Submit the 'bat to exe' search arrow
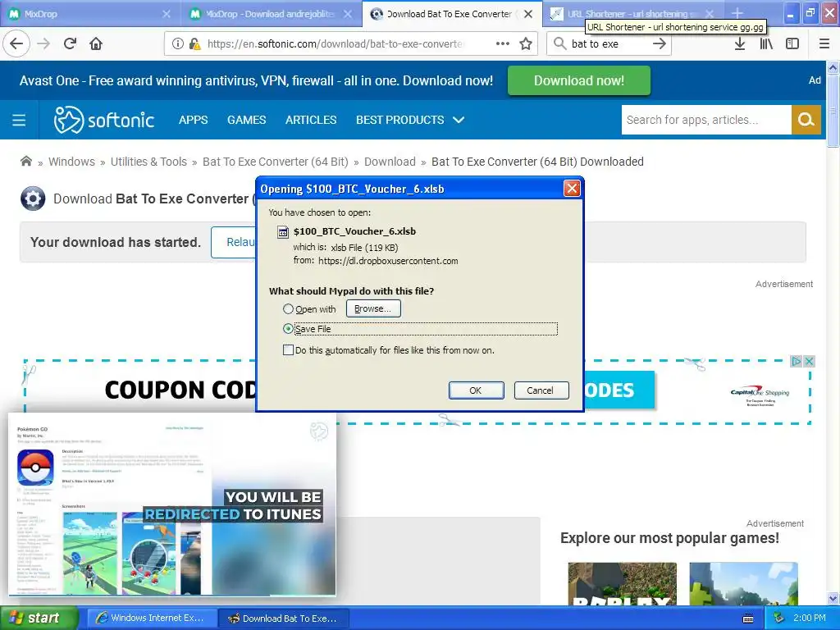 tap(660, 43)
